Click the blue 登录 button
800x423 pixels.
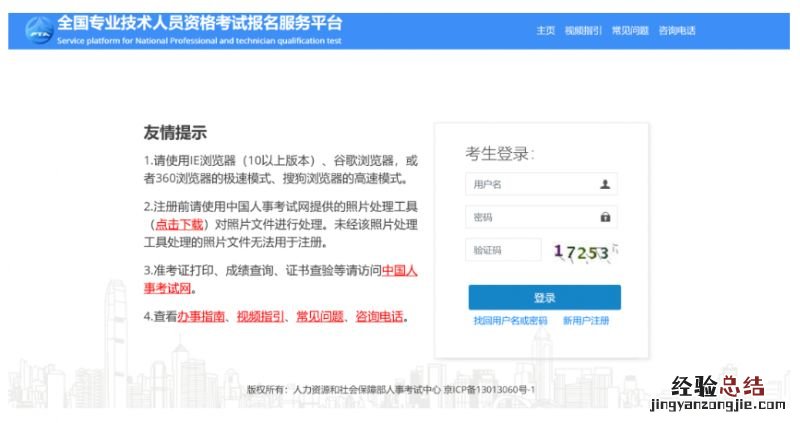(544, 297)
